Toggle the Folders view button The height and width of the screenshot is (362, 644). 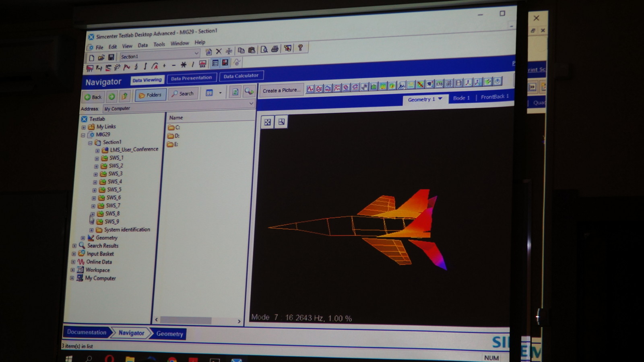pos(150,95)
